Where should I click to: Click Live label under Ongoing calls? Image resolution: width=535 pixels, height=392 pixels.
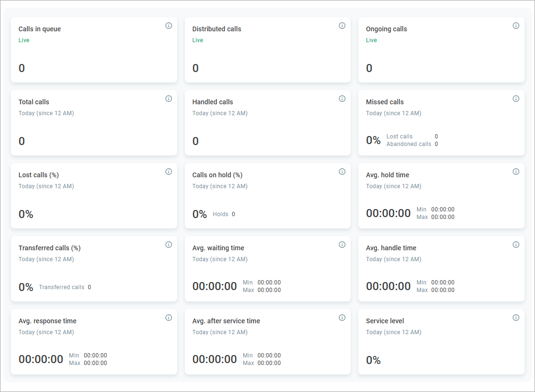(x=371, y=40)
